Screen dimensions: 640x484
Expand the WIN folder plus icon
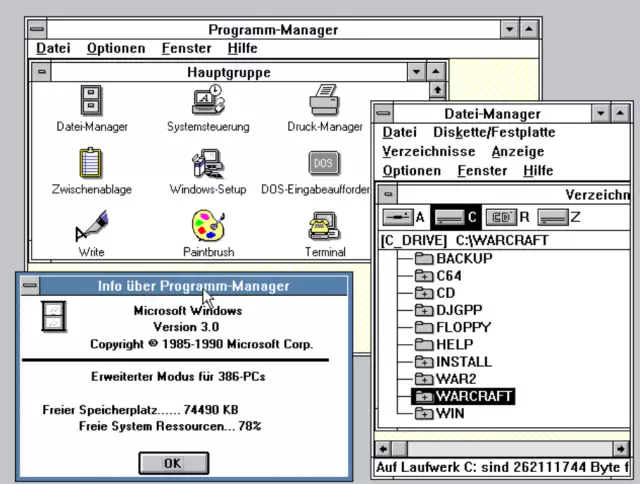click(x=424, y=413)
